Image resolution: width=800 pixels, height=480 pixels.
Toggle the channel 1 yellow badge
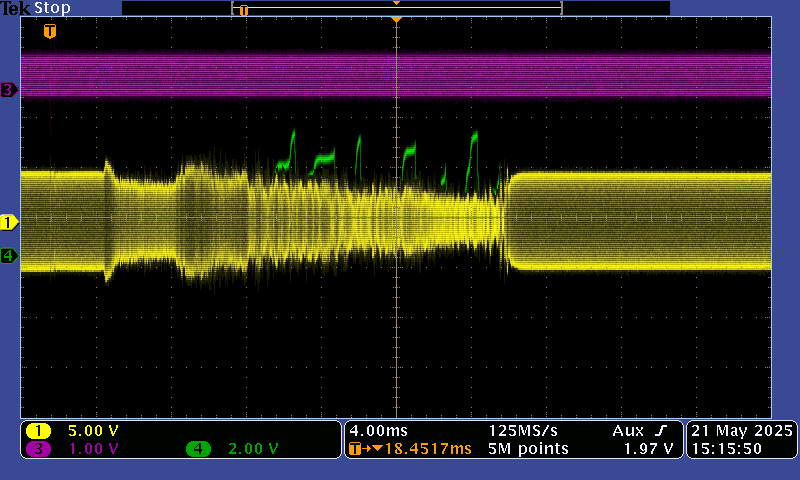pyautogui.click(x=38, y=431)
